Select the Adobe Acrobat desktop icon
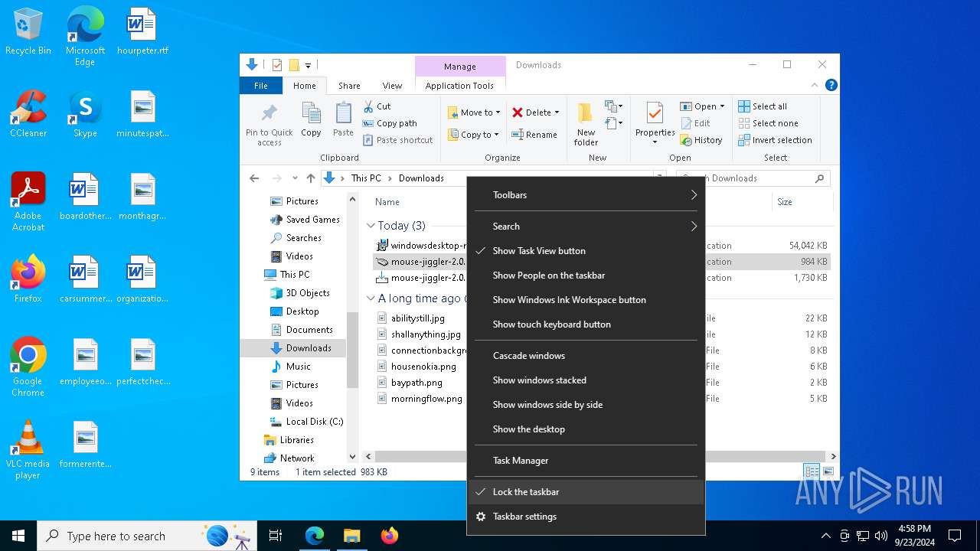Screen dimensions: 980x551 click(x=28, y=202)
